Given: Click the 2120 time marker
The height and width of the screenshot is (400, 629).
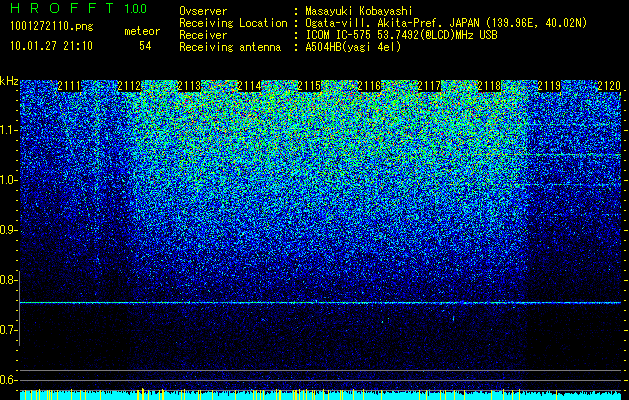Looking at the screenshot, I should point(609,86).
